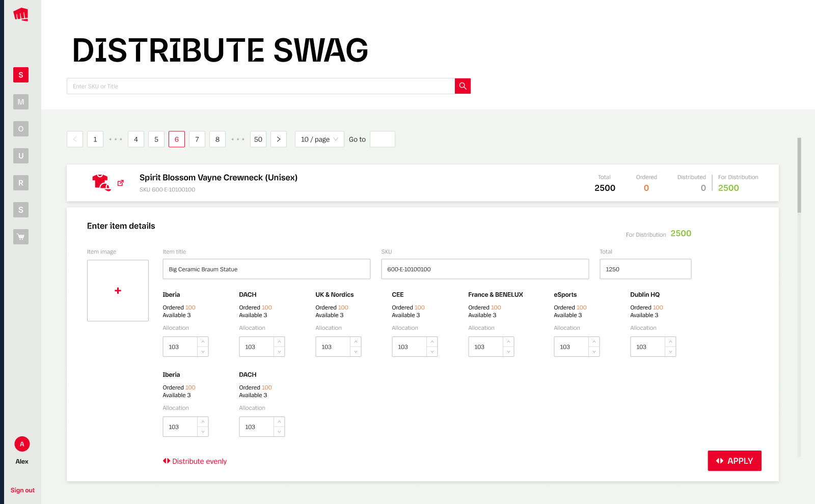
Task: Open the U sidebar section
Action: click(21, 156)
